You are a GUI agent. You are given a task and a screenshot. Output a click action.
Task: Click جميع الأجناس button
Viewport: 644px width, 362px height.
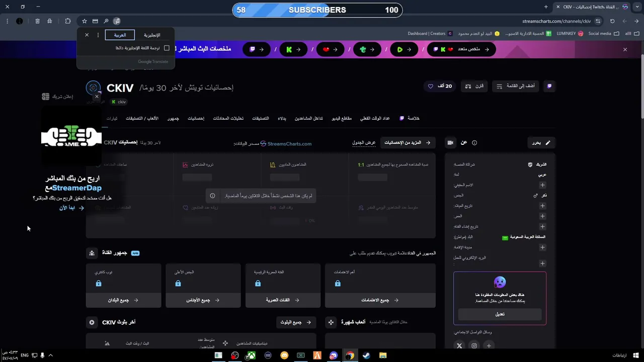pos(203,300)
